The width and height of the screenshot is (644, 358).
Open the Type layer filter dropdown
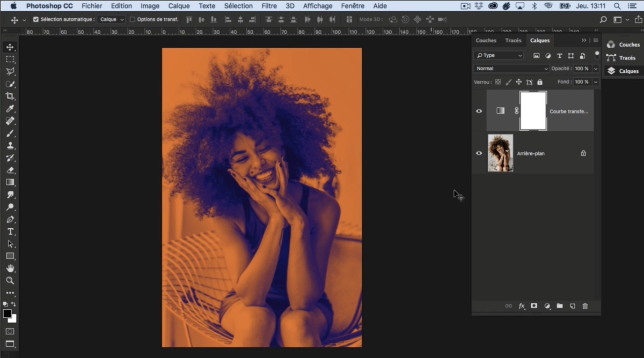(x=499, y=55)
